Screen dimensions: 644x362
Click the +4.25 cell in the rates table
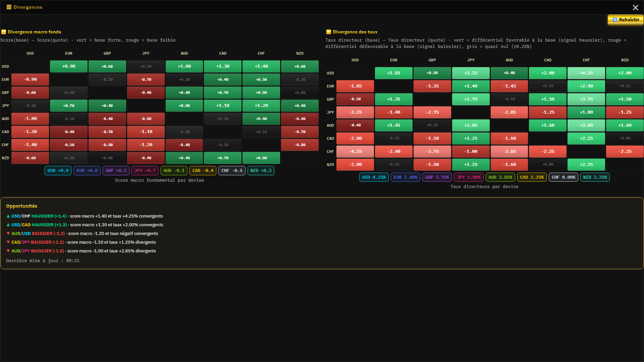point(586,73)
